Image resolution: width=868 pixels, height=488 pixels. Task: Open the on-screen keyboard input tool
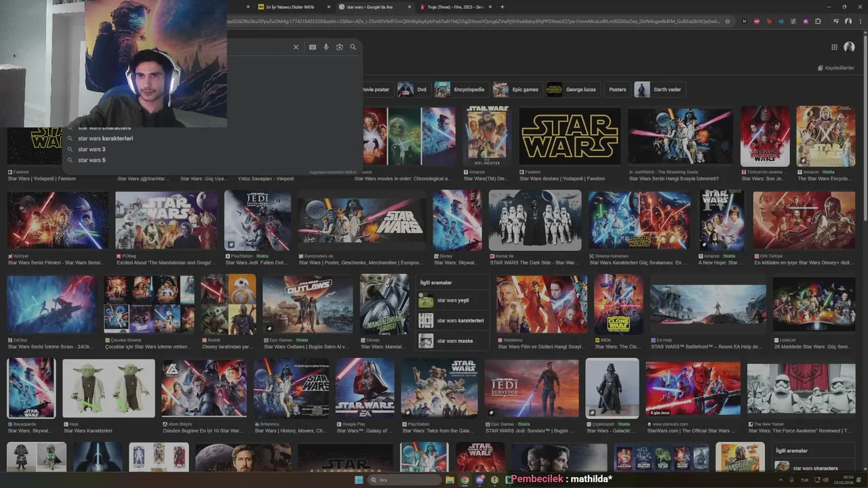pos(312,47)
